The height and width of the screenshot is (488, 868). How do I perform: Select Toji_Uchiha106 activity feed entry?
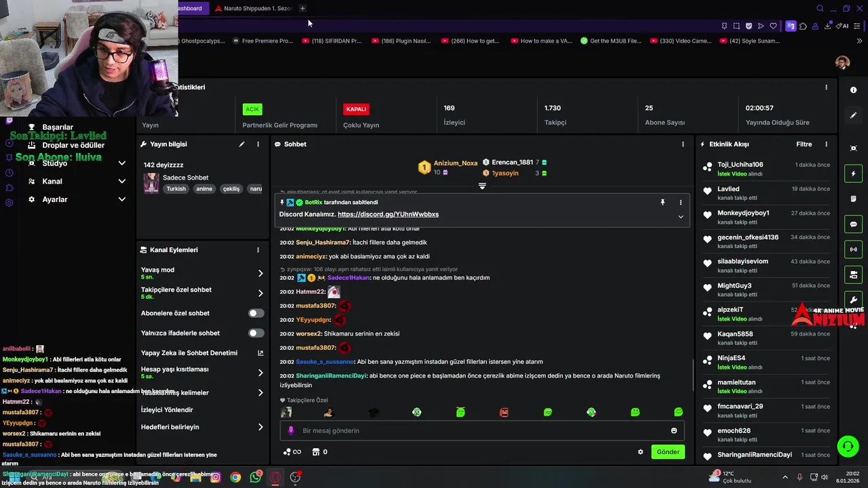click(x=766, y=169)
